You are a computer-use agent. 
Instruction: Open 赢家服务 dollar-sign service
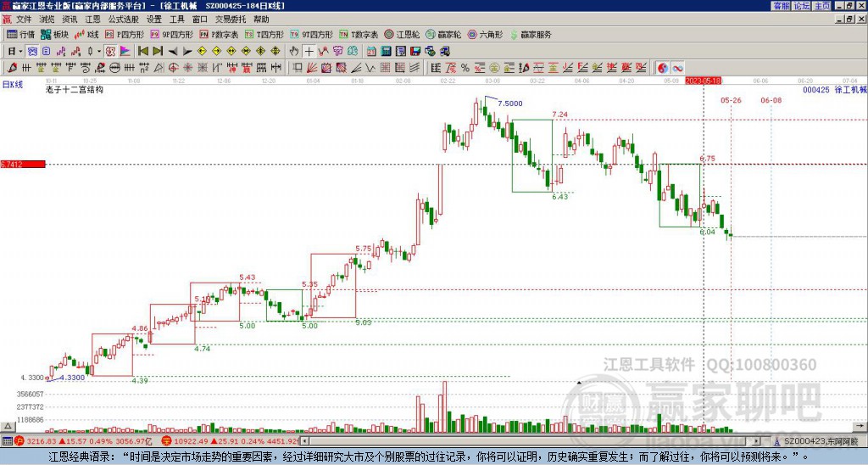coord(531,34)
